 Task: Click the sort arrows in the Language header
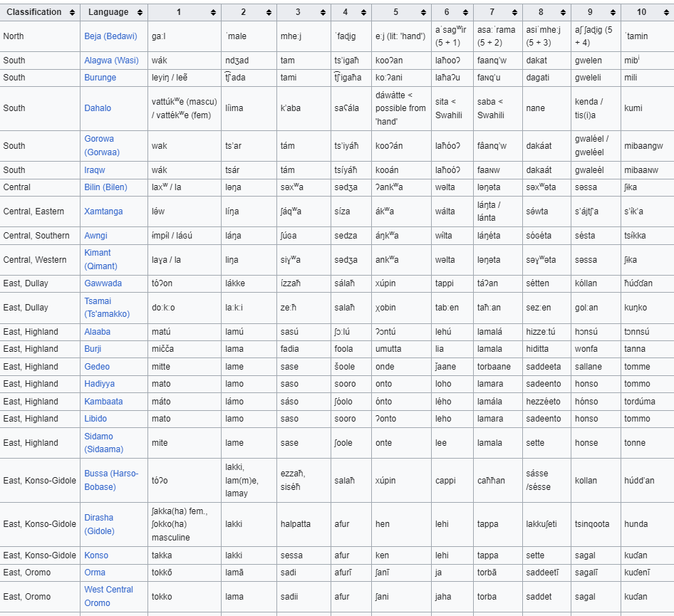140,12
